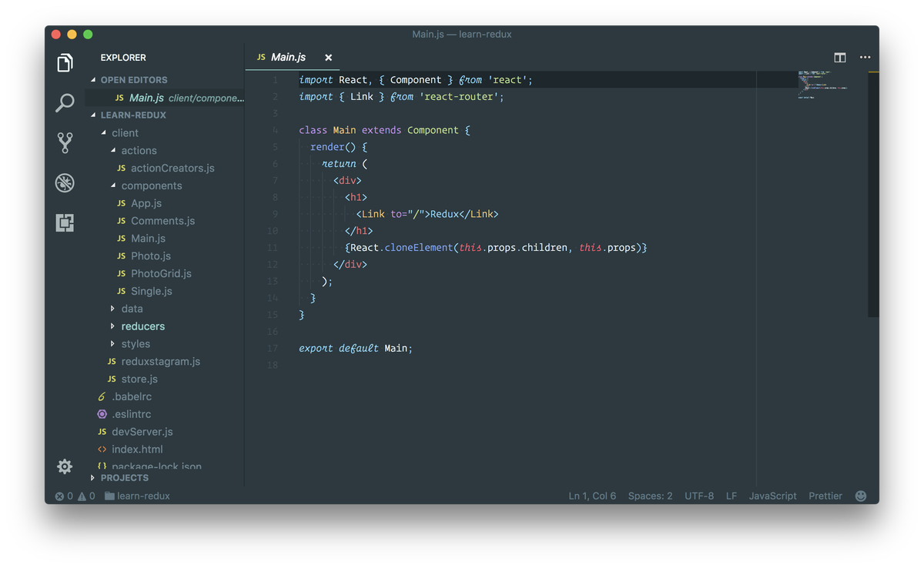Click the EXPLORER panel title
This screenshot has height=568, width=924.
pos(123,58)
